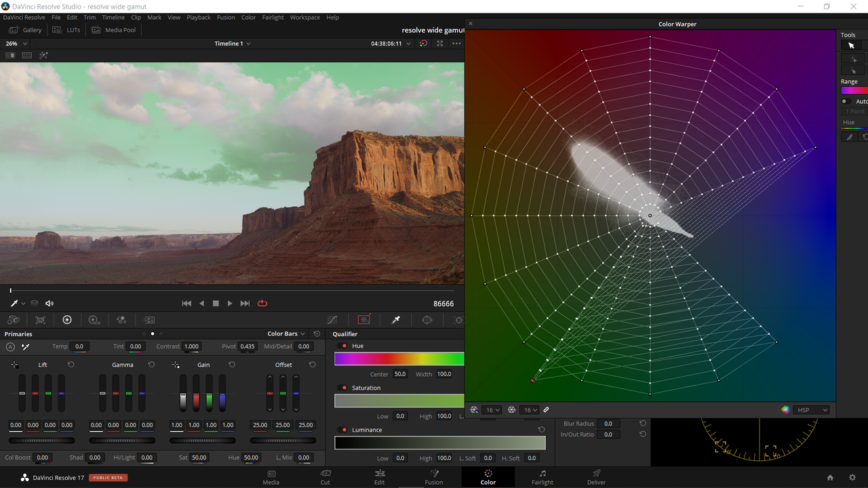The height and width of the screenshot is (488, 868).
Task: Open the 26% viewer zoom dropdown
Action: (16, 43)
